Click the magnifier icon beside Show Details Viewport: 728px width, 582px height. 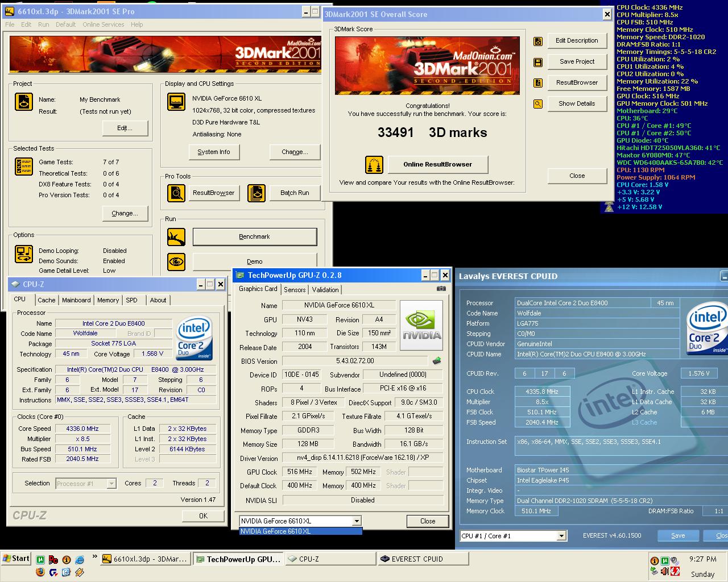click(x=538, y=104)
